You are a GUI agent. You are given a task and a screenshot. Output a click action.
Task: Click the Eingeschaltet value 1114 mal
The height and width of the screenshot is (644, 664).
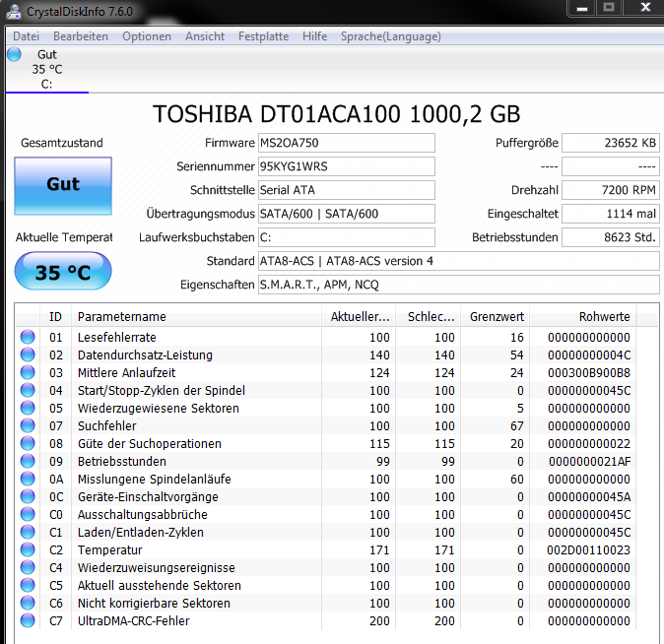tap(610, 214)
